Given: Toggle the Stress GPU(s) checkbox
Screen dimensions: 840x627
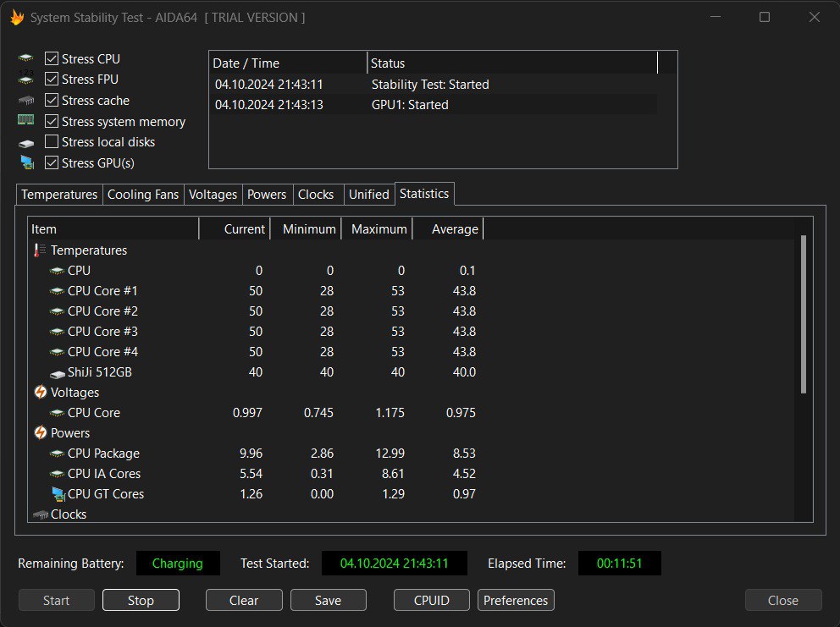Looking at the screenshot, I should (x=52, y=162).
